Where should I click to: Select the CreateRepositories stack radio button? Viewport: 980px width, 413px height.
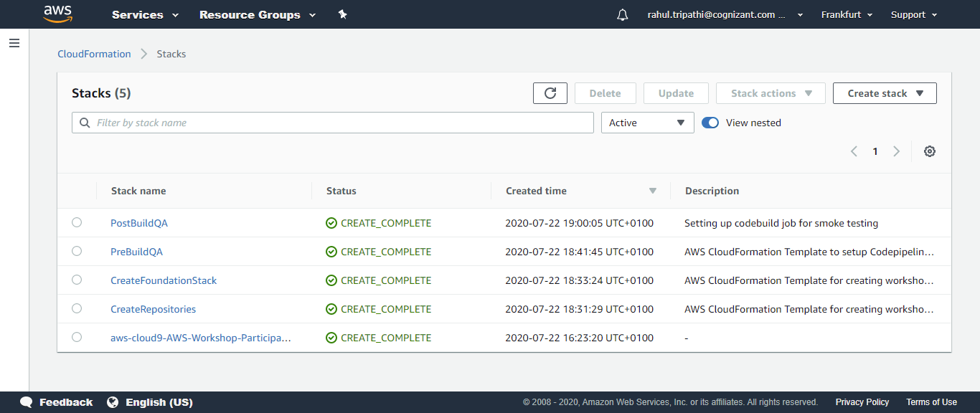pos(77,308)
